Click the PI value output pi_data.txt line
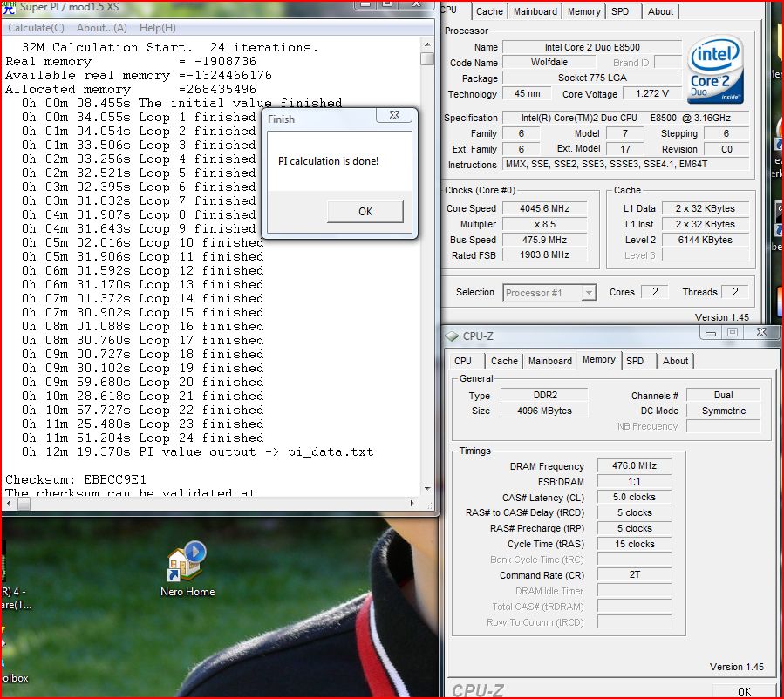This screenshot has width=784, height=699. click(197, 452)
